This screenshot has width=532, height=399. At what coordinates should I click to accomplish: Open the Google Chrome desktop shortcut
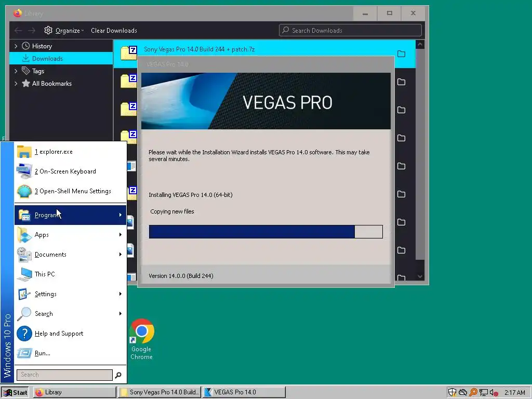point(141,339)
